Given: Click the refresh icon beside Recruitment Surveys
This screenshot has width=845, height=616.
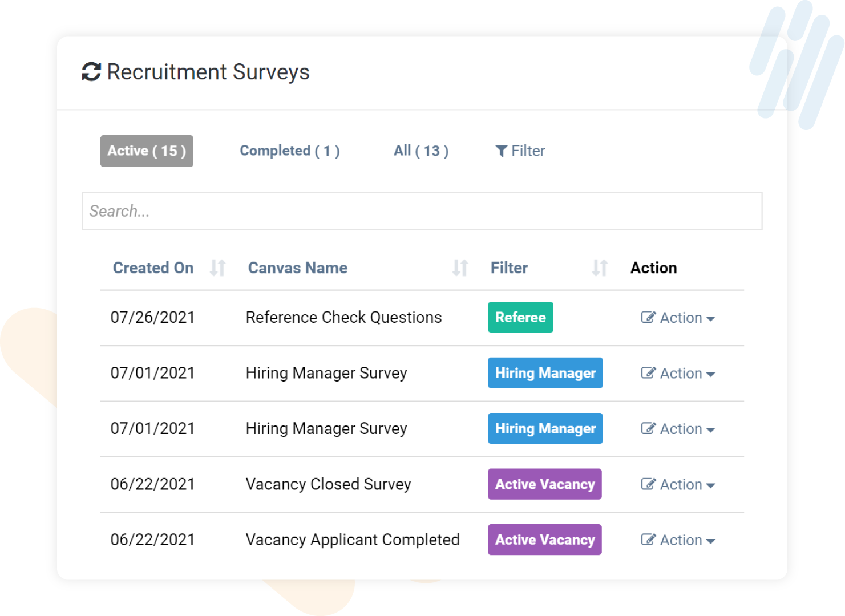Looking at the screenshot, I should [91, 71].
